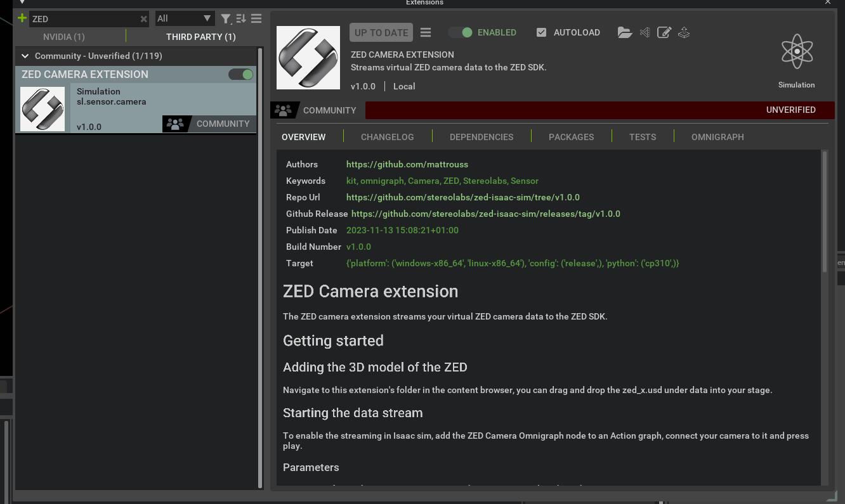This screenshot has width=845, height=504.
Task: Click the ZED CAMERA EXTENSION title in list
Action: (85, 75)
